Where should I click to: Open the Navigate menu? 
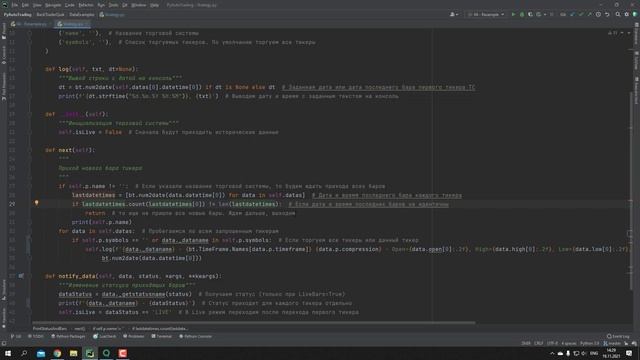pyautogui.click(x=53, y=5)
